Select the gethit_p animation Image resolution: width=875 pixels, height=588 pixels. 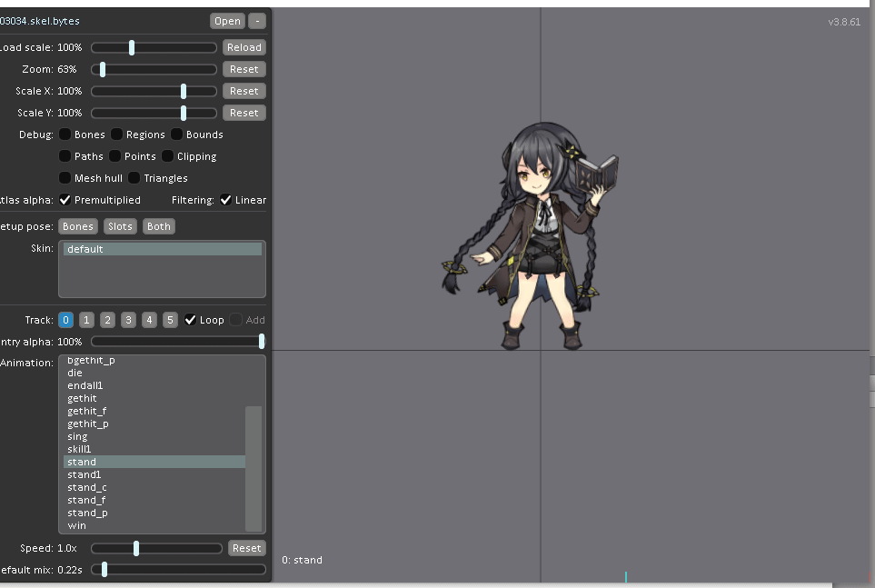[154, 424]
